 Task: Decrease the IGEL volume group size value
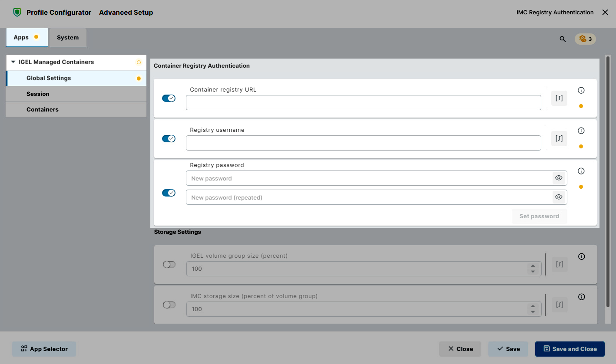click(533, 272)
